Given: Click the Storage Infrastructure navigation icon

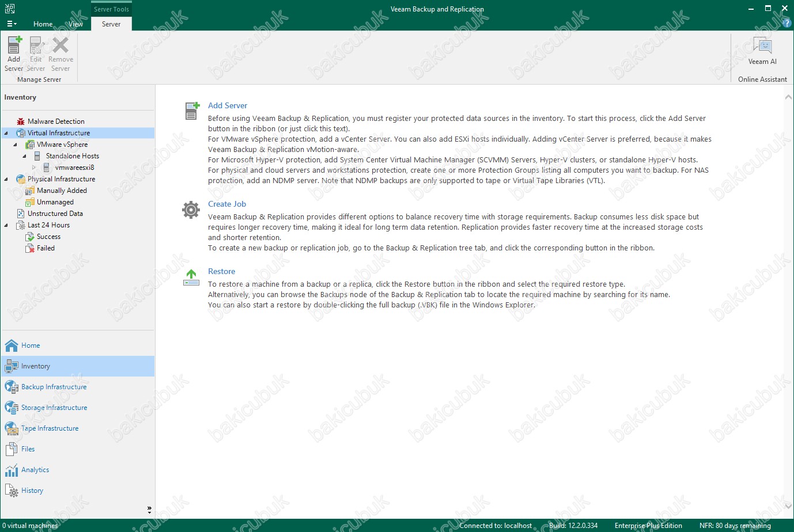Looking at the screenshot, I should click(12, 408).
